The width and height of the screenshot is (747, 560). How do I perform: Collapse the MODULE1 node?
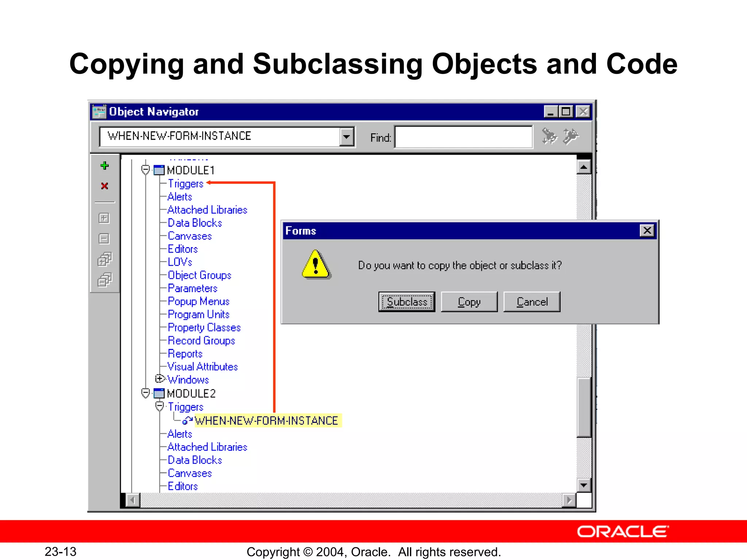click(146, 170)
